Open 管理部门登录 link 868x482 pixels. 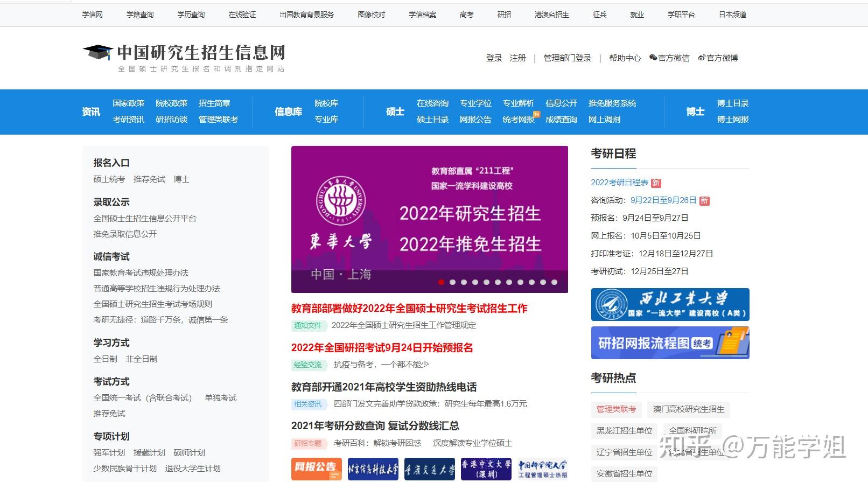[x=568, y=58]
